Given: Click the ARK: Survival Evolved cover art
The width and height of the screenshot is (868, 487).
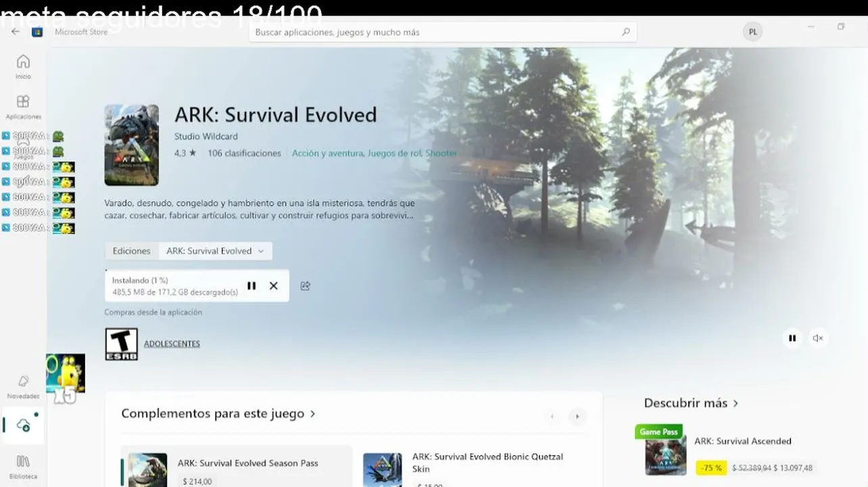Looking at the screenshot, I should (x=132, y=145).
